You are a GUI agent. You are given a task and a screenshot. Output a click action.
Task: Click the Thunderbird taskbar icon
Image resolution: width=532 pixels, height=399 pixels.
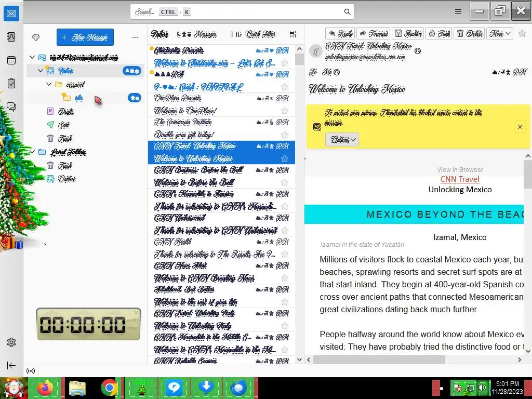(238, 388)
